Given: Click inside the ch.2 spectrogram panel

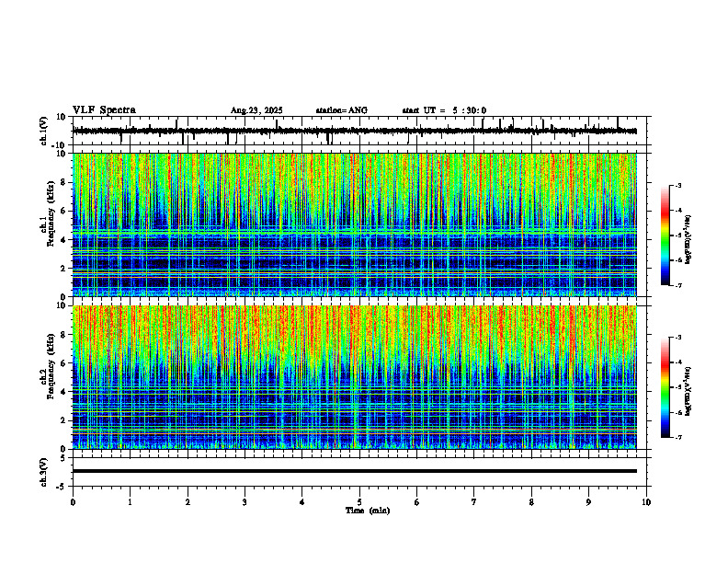Looking at the screenshot, I should [x=355, y=377].
